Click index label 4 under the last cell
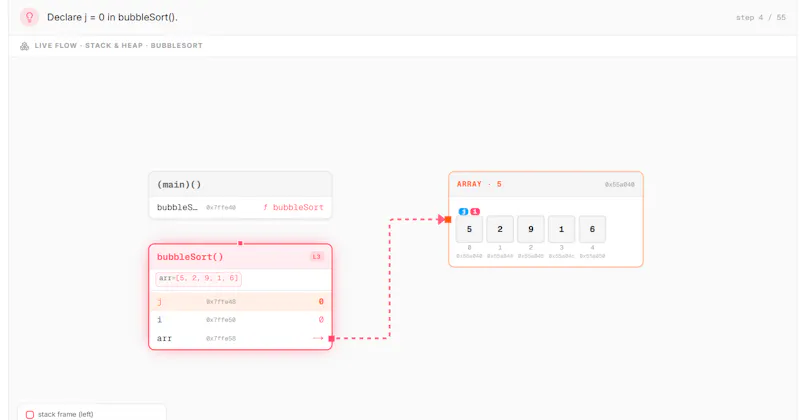Viewport: 800px width, 420px height. click(592, 248)
